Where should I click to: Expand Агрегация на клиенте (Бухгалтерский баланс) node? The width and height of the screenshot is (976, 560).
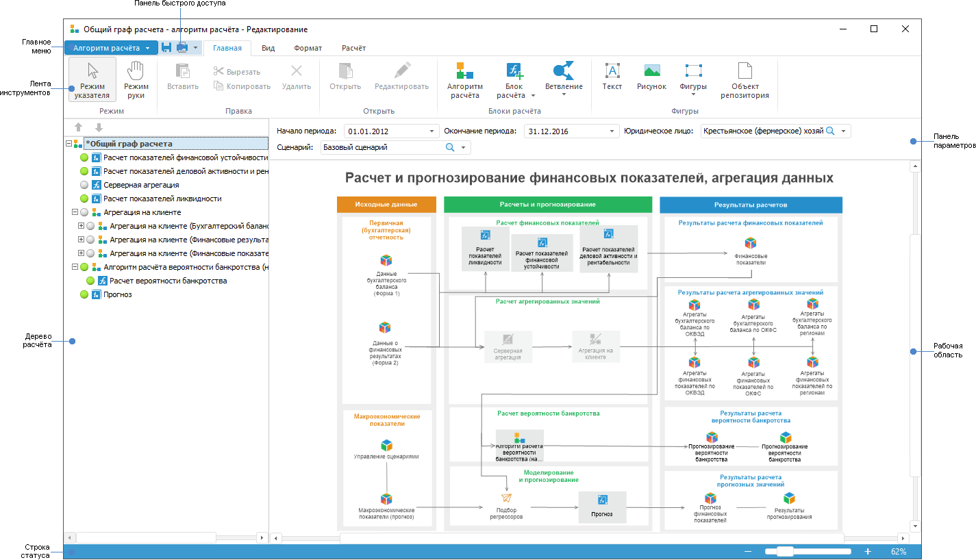tap(82, 226)
